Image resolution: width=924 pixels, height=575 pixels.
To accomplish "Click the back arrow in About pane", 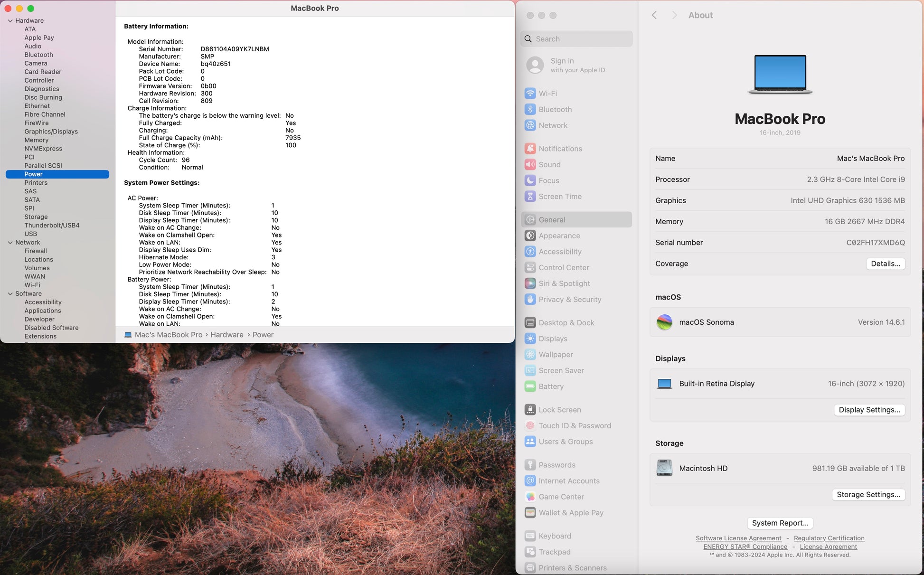I will coord(654,15).
